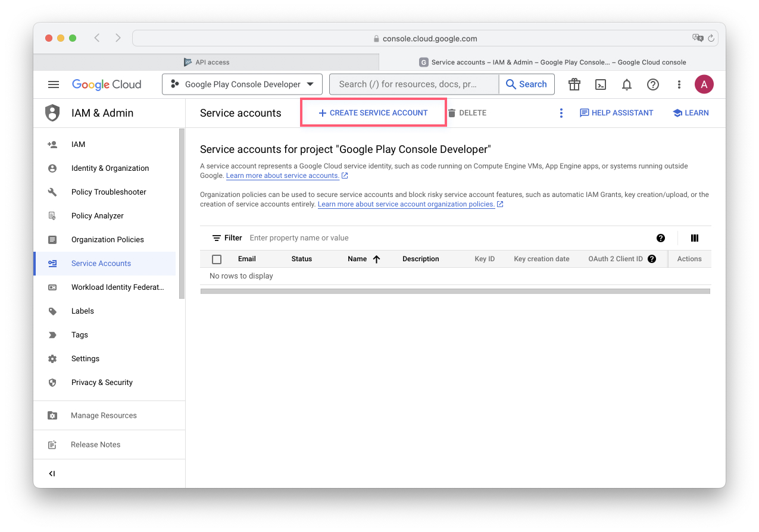Open Manage Resources
This screenshot has width=759, height=532.
104,415
